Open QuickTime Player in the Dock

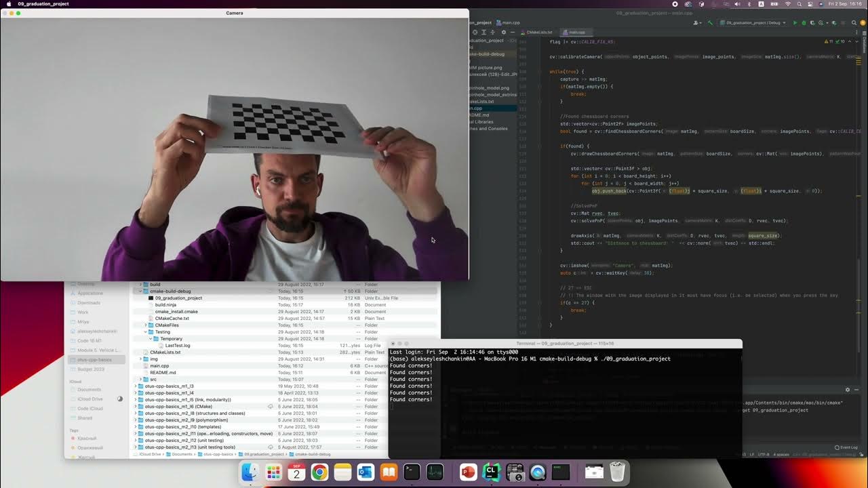pyautogui.click(x=537, y=472)
